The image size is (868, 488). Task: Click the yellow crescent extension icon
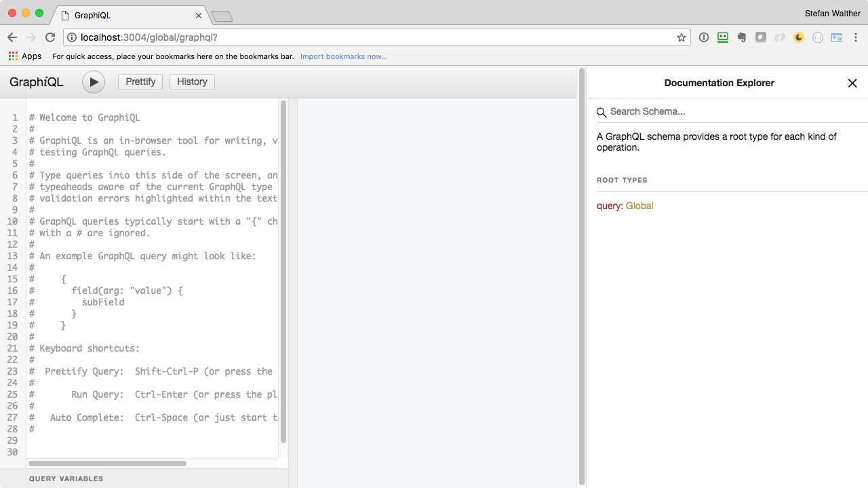(x=799, y=37)
